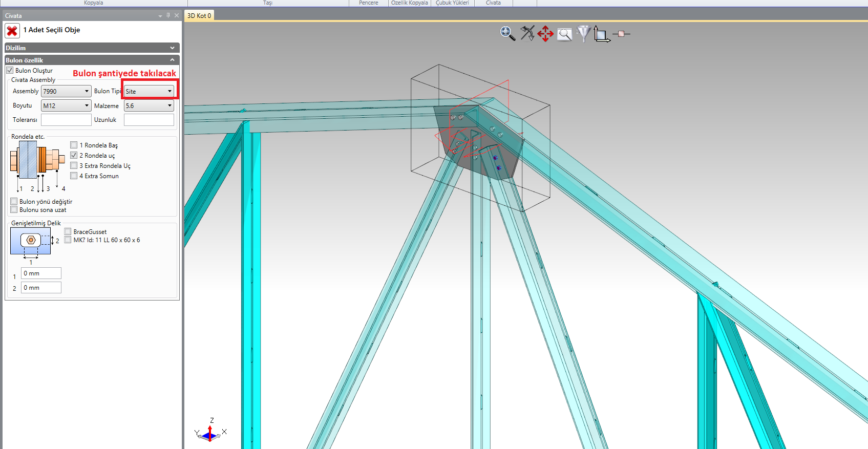Click the zoom window icon

564,34
